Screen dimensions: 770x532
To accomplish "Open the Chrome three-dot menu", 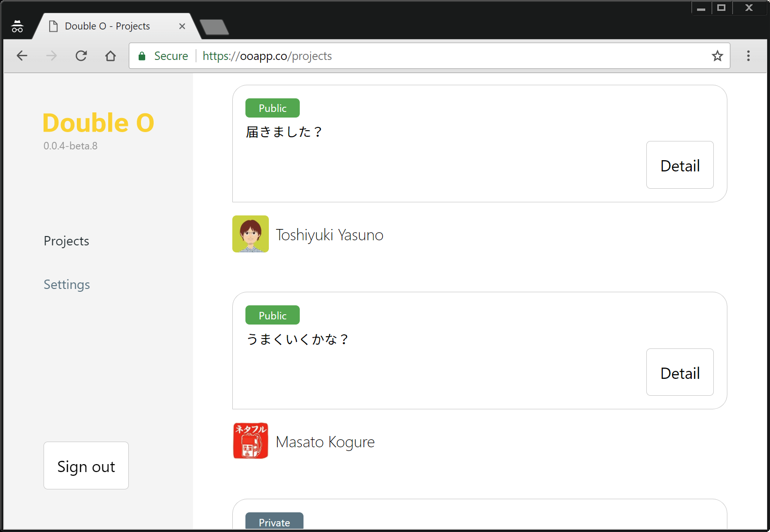I will [748, 56].
